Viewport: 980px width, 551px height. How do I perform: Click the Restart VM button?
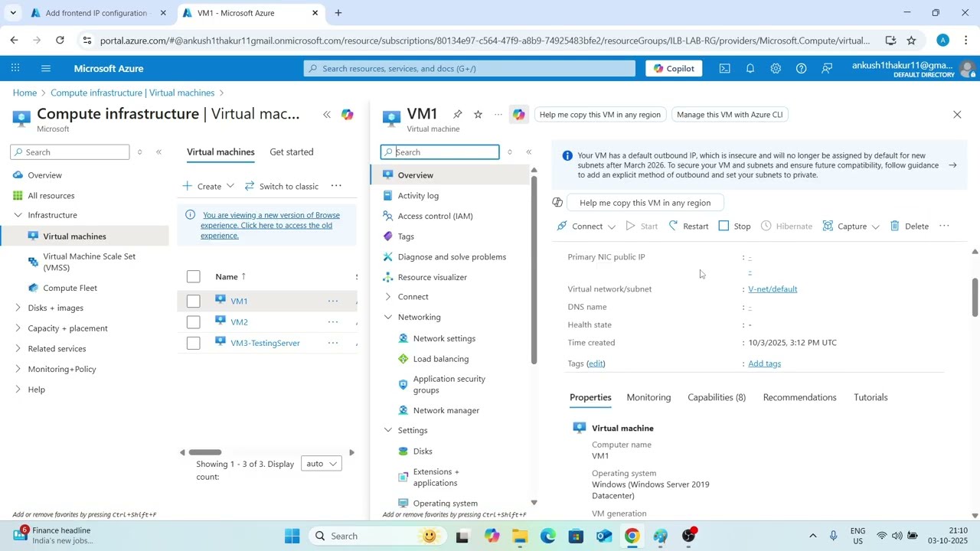tap(688, 226)
